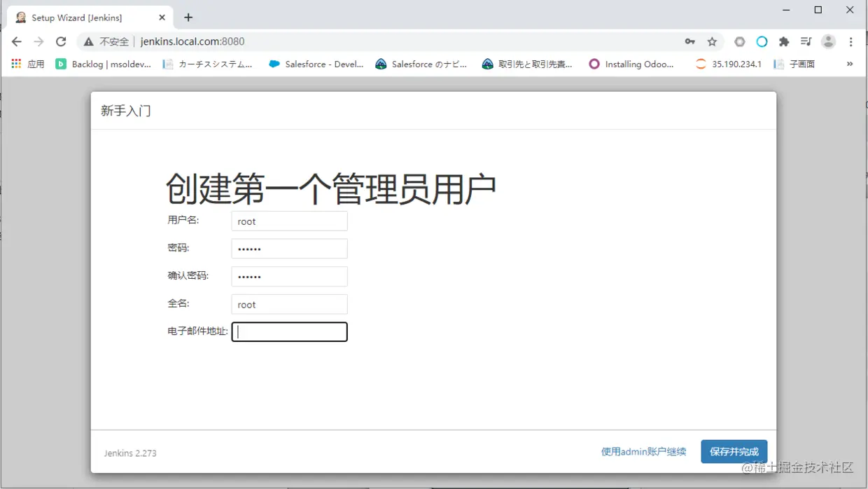The height and width of the screenshot is (489, 868).
Task: Open the Apps grid bookmark
Action: point(28,64)
